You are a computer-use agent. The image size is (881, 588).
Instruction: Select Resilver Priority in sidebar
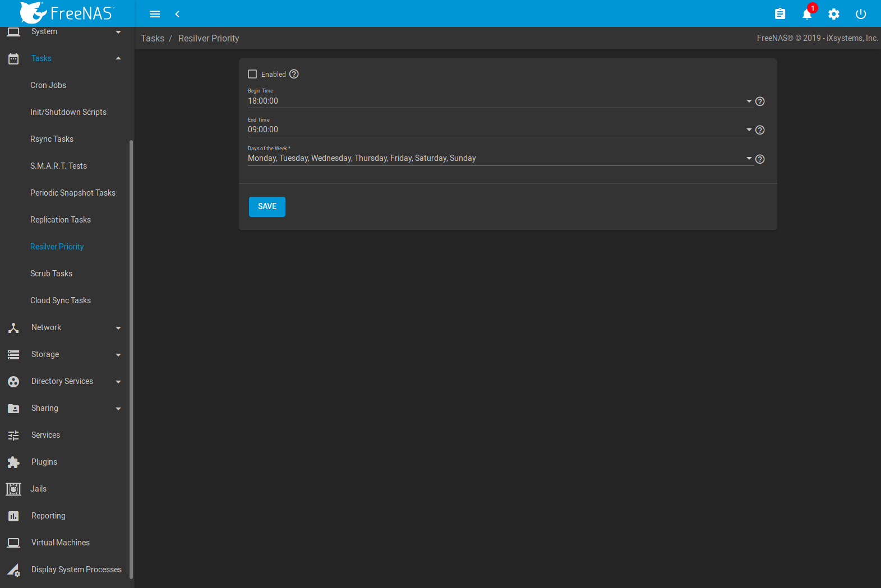pos(57,247)
